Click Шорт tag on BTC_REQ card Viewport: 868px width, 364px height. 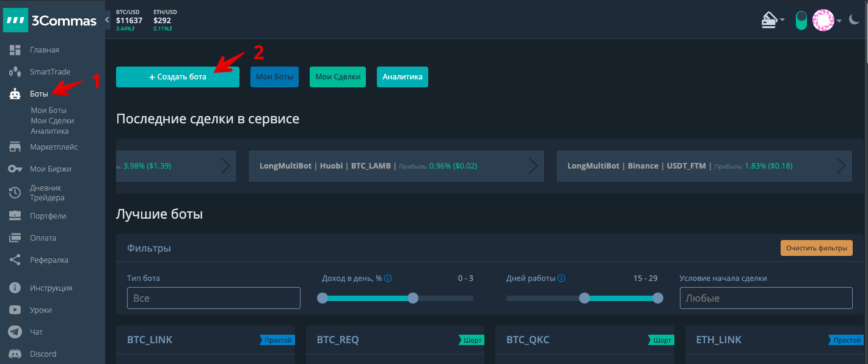click(x=472, y=340)
